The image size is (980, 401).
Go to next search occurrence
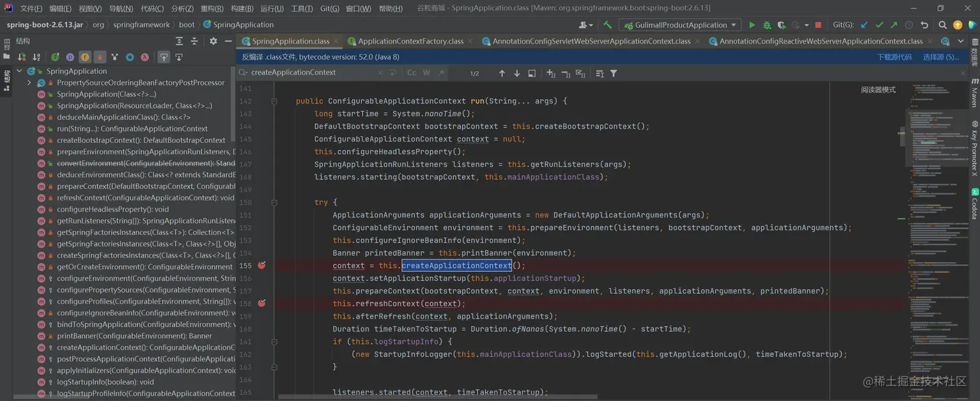(517, 73)
